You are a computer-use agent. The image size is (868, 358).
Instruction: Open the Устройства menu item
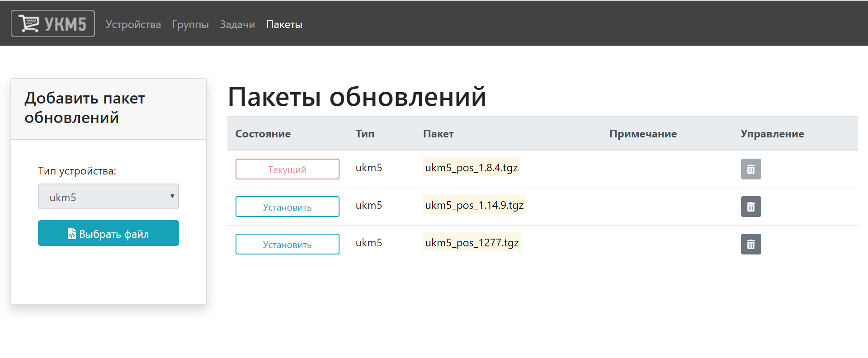coord(133,24)
